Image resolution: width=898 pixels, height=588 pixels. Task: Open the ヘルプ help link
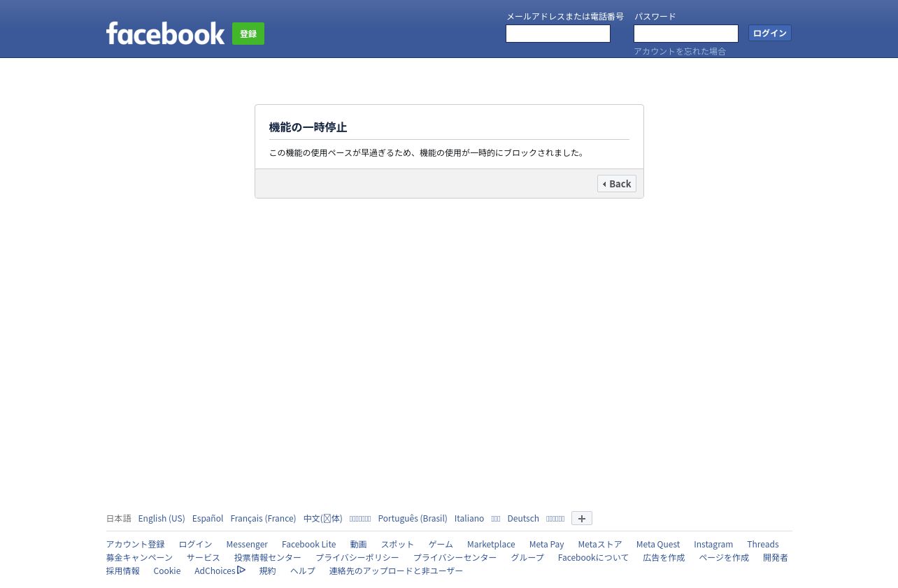point(303,571)
